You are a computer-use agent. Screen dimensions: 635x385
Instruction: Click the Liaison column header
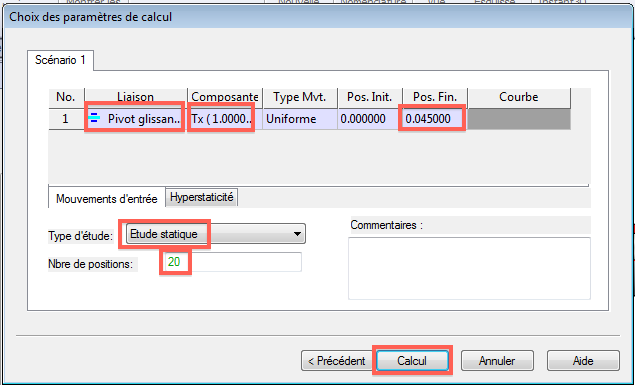[x=135, y=97]
